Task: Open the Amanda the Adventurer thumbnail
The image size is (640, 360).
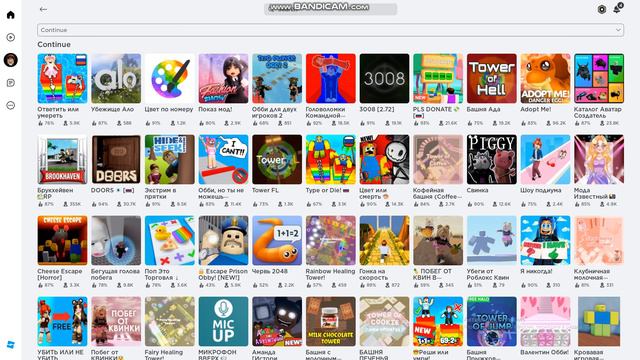Action: [x=277, y=321]
